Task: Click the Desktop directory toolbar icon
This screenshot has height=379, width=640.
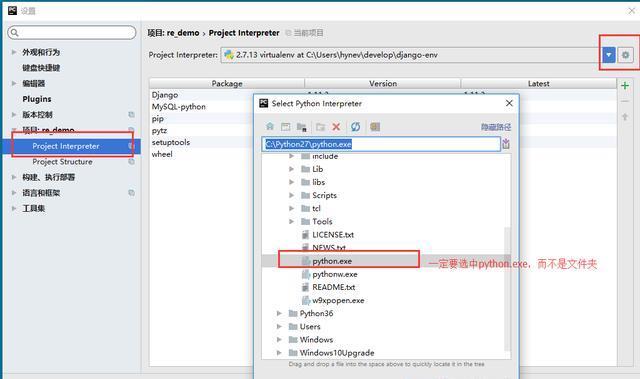Action: (x=286, y=126)
